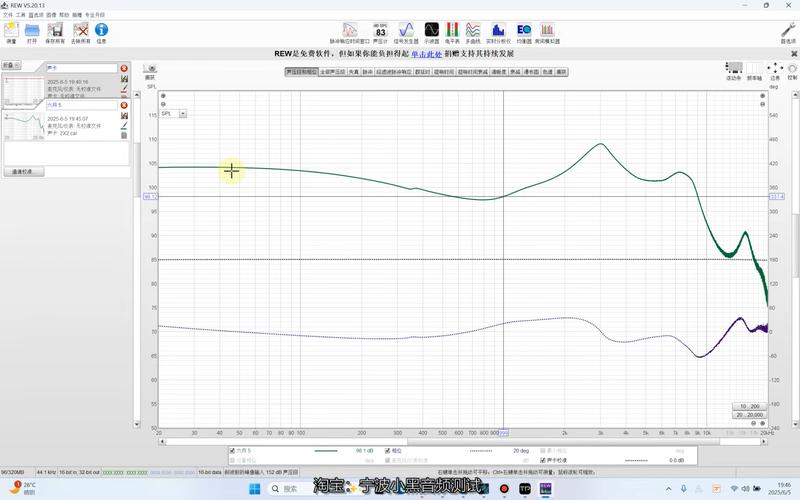Screen dimensions: 800x500
Task: Delete the 六月 5 measurement with red X
Action: click(x=124, y=105)
